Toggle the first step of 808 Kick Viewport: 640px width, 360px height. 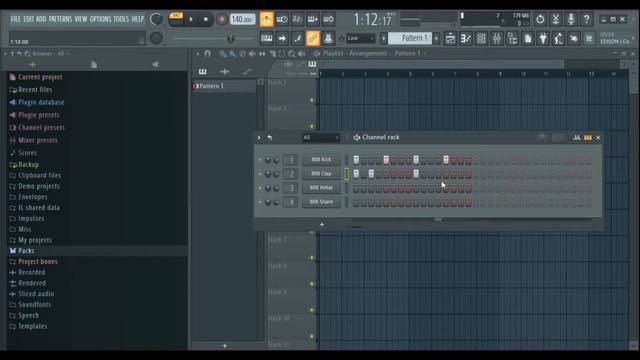(x=356, y=160)
